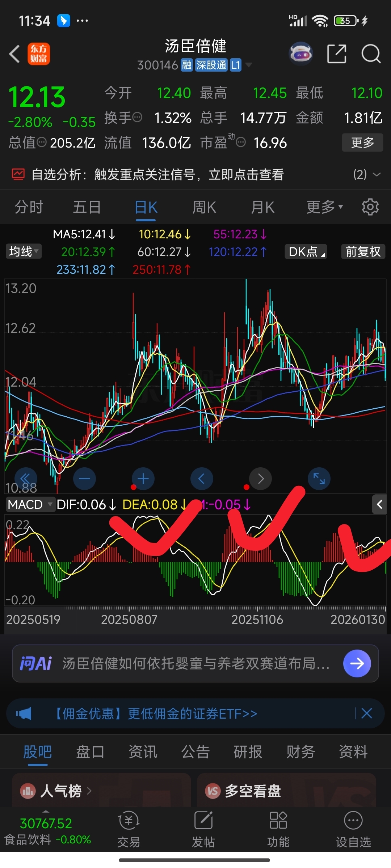Open the 融 margin trading tag
The image size is (391, 868).
pos(187,65)
